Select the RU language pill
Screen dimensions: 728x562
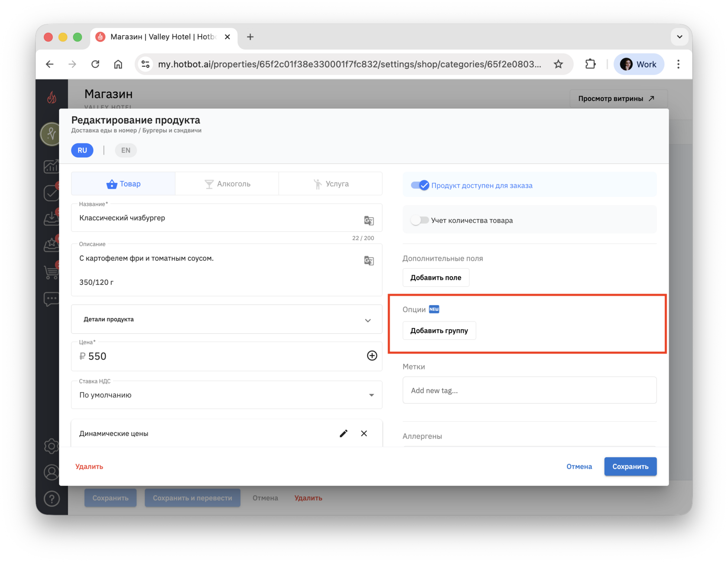pyautogui.click(x=82, y=150)
